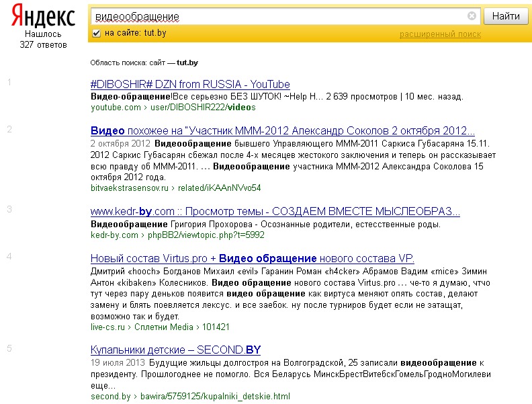Click inside the search field containing видеообращение
This screenshot has height=404, width=532.
pos(285,16)
